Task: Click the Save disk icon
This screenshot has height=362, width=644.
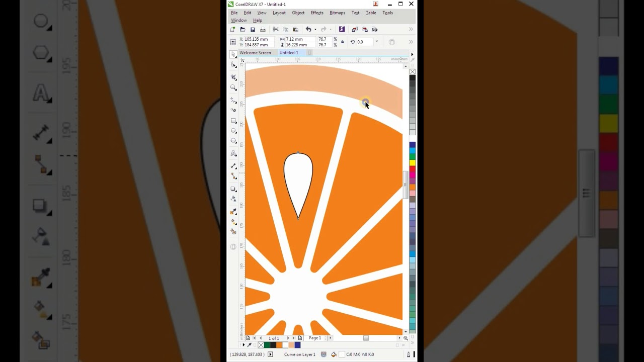Action: pyautogui.click(x=253, y=30)
